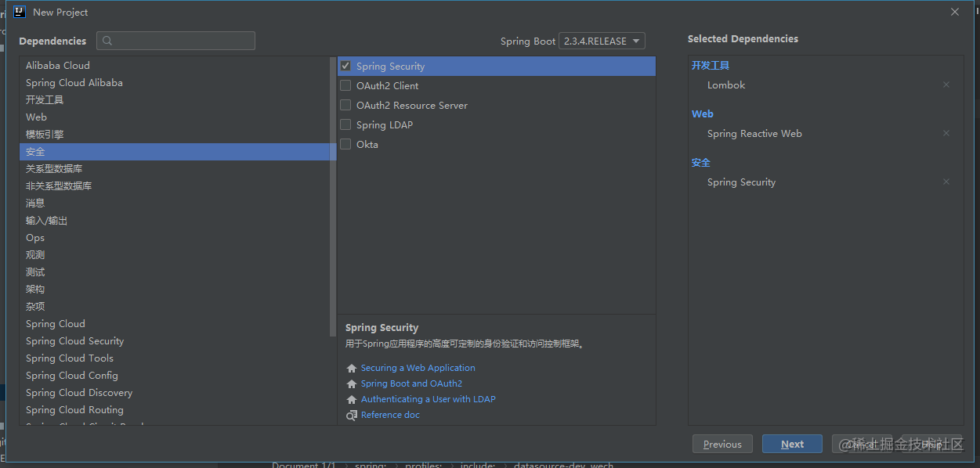Click the Reference doc icon

coord(352,416)
